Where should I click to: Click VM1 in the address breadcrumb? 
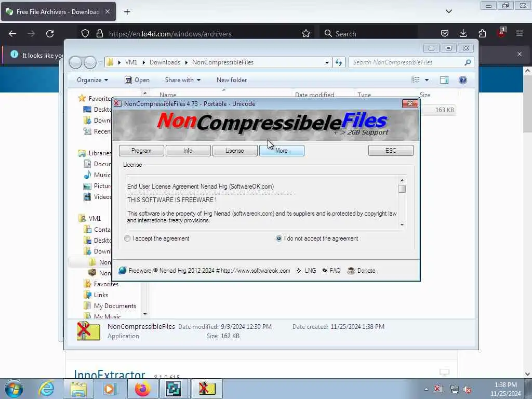pos(131,62)
